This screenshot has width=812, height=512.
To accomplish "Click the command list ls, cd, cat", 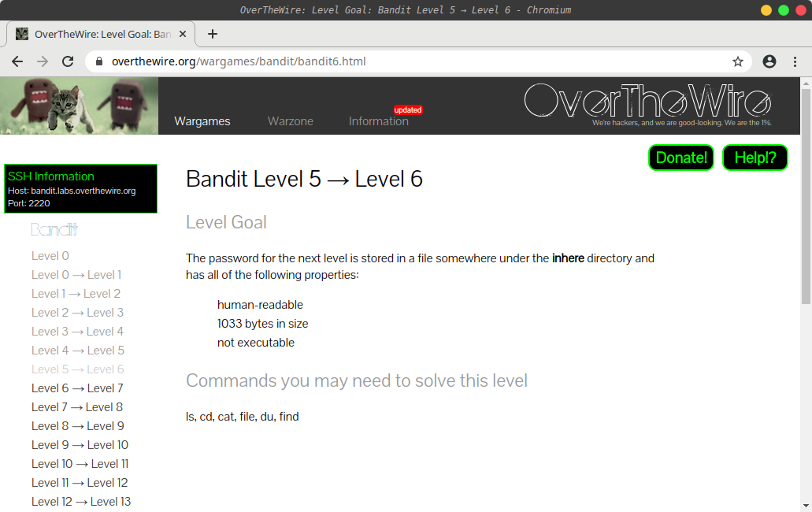I will [243, 417].
